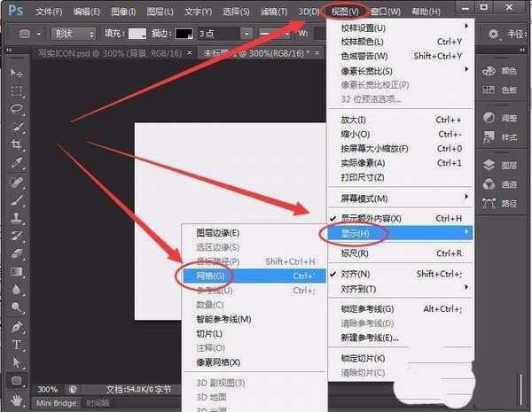
Task: Click the 300% zoom level field
Action: coord(49,389)
